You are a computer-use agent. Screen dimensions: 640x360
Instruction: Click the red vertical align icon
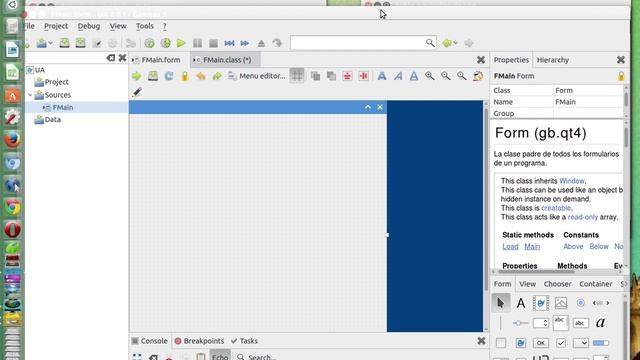pyautogui.click(x=347, y=76)
